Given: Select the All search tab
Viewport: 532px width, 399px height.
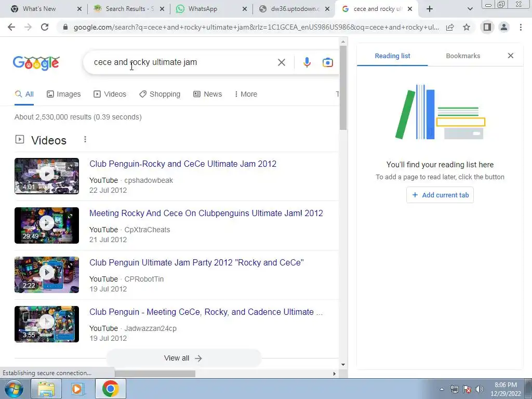Looking at the screenshot, I should [24, 95].
